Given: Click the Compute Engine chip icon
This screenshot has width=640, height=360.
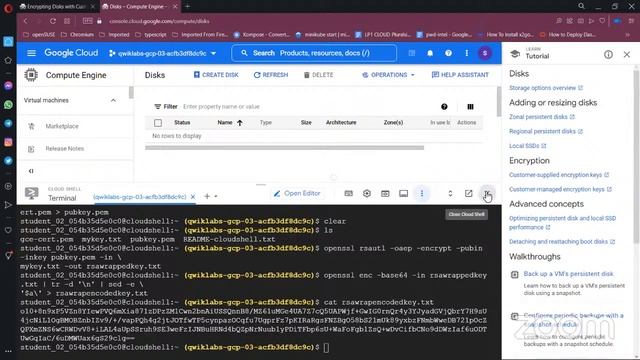Looking at the screenshot, I should click(31, 75).
